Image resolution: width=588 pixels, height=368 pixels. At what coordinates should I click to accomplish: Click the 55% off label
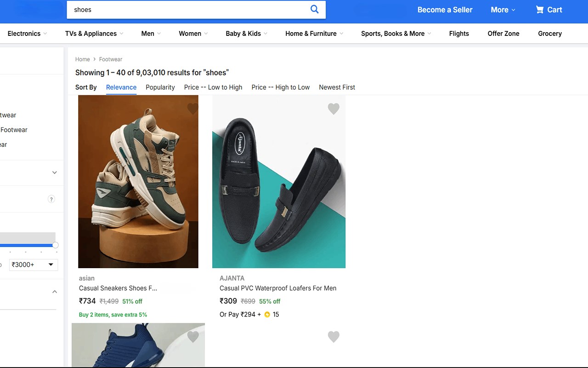point(270,302)
